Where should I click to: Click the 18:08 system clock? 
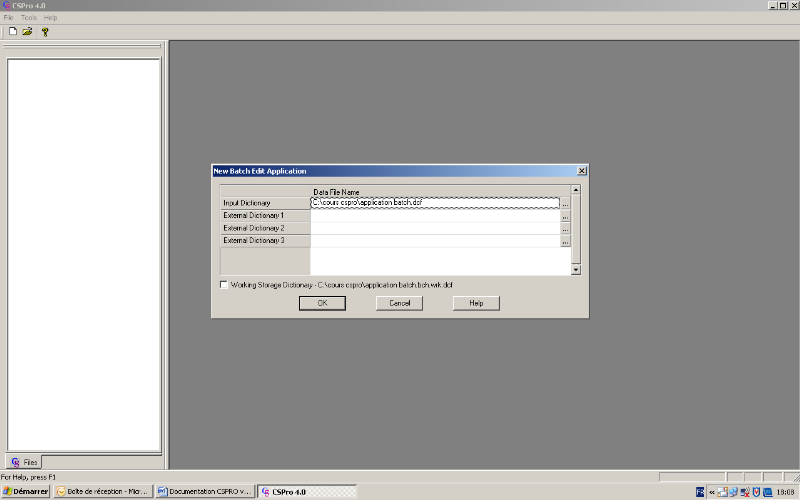click(785, 492)
